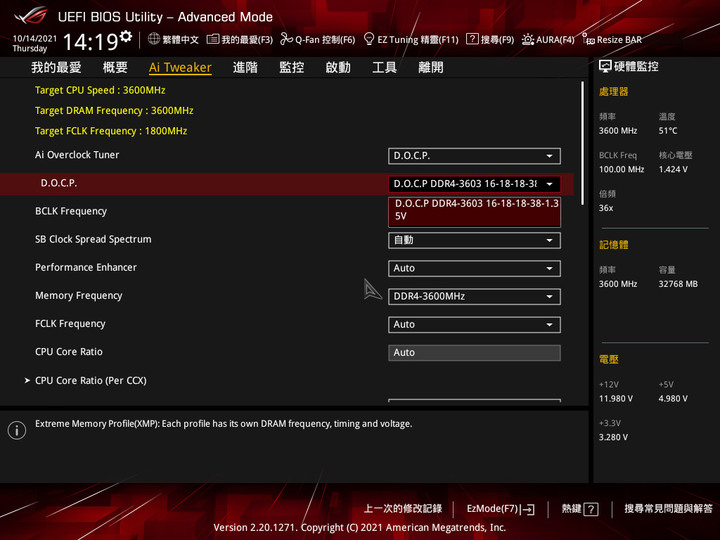Click the BCLK Frequency label
The image size is (720, 540).
(71, 211)
